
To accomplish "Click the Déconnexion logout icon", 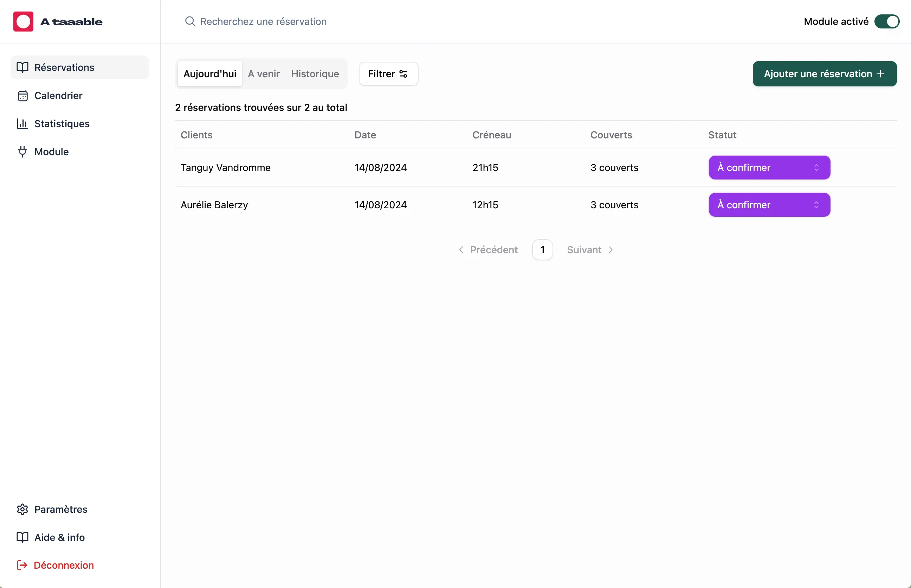I will [x=22, y=565].
